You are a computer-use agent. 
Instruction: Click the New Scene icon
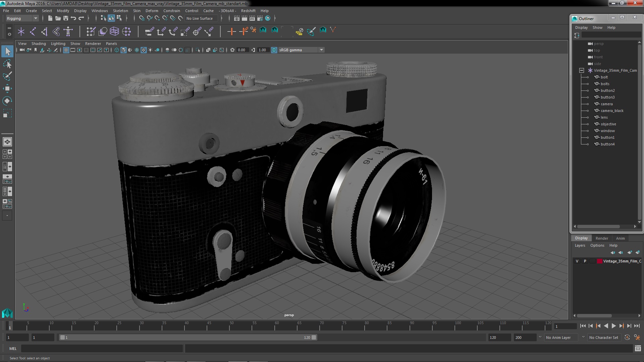coord(50,18)
